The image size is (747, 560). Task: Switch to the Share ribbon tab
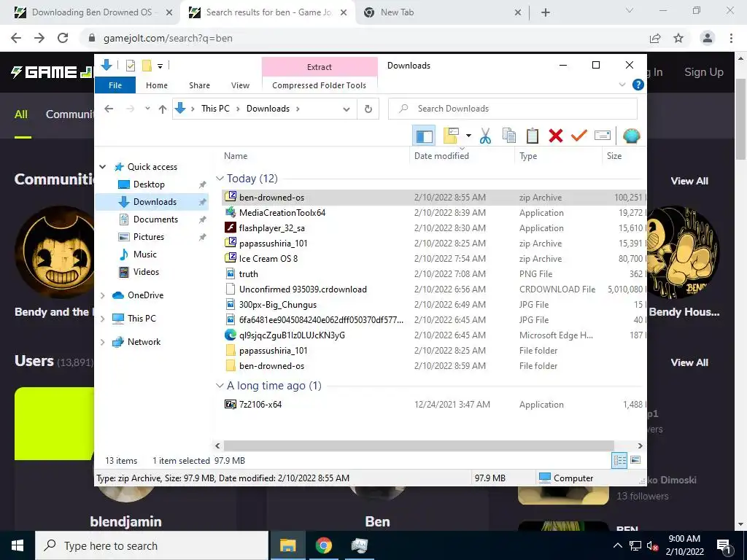tap(199, 85)
